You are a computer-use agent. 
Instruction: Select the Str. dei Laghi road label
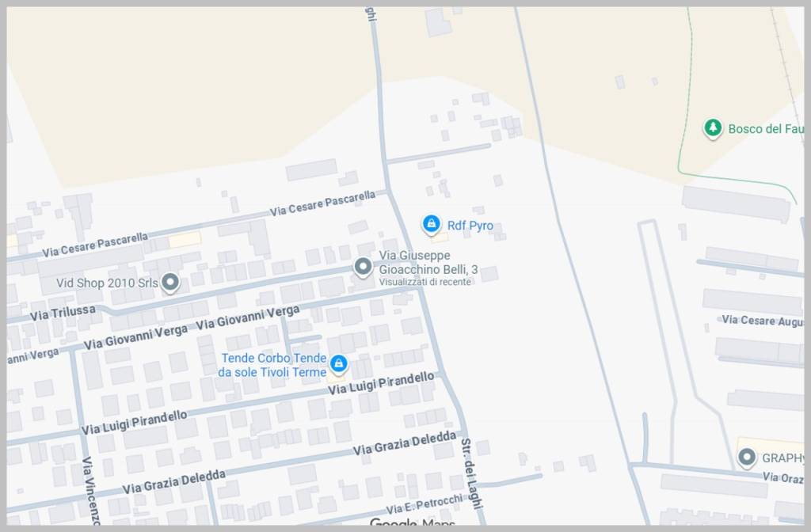(x=472, y=472)
